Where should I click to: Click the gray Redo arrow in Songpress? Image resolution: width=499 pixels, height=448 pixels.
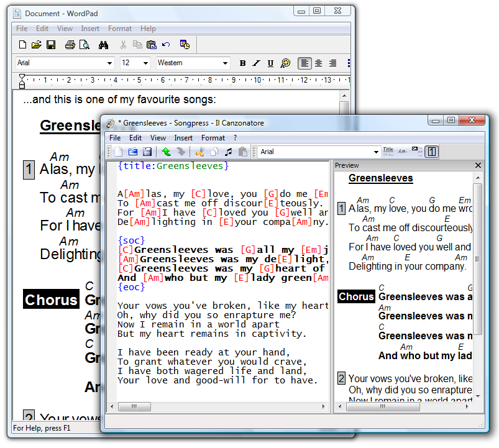point(181,152)
